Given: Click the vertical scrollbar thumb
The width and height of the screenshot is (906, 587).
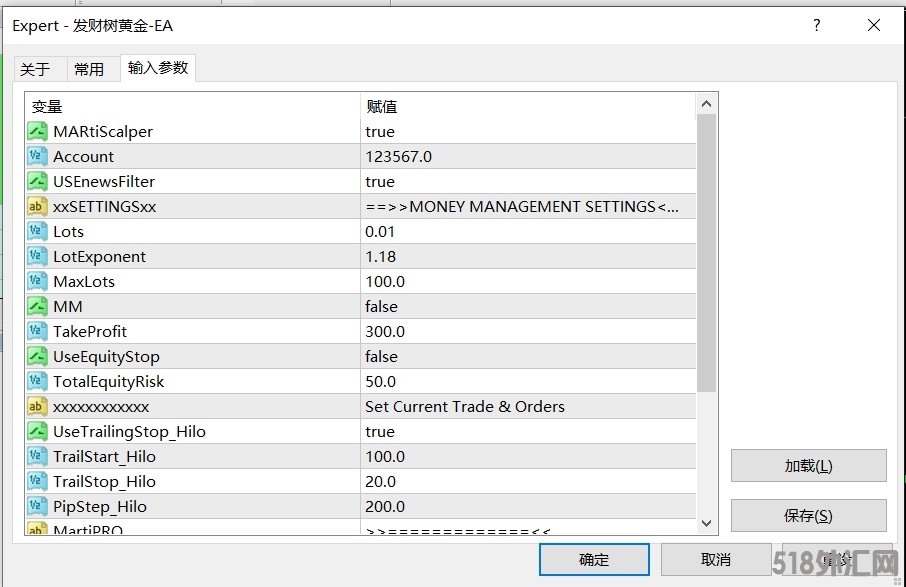Looking at the screenshot, I should [706, 252].
